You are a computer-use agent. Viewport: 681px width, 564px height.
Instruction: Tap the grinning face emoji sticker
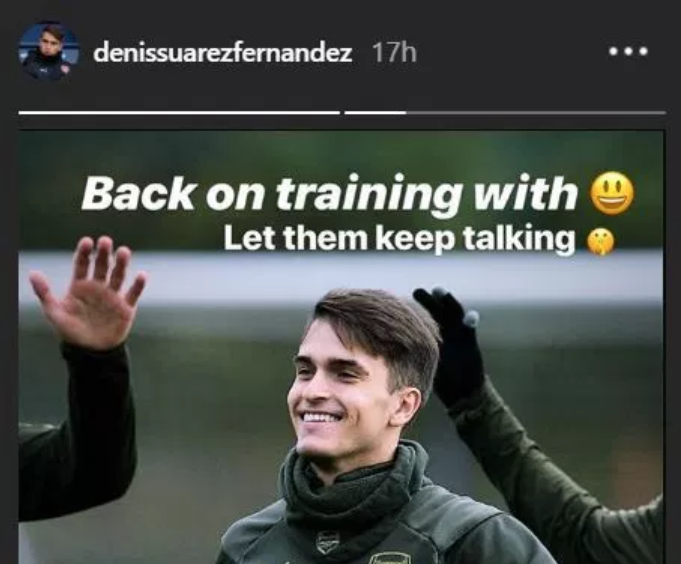[x=612, y=193]
